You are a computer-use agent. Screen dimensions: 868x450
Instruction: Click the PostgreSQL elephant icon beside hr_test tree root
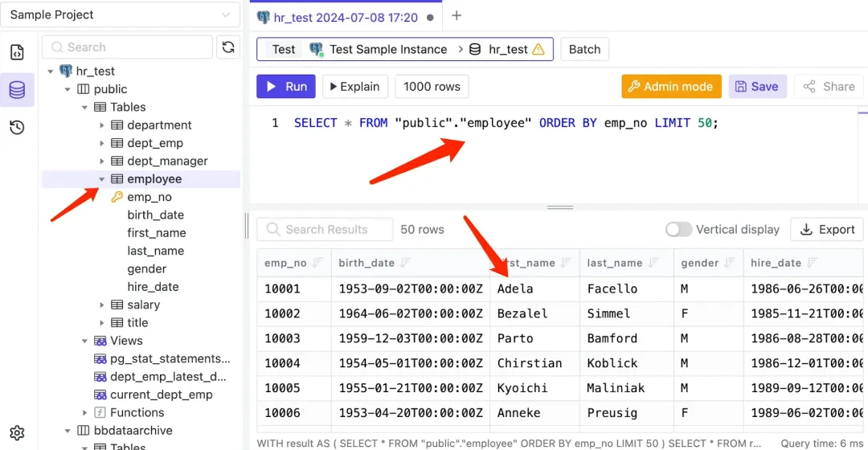click(x=66, y=71)
